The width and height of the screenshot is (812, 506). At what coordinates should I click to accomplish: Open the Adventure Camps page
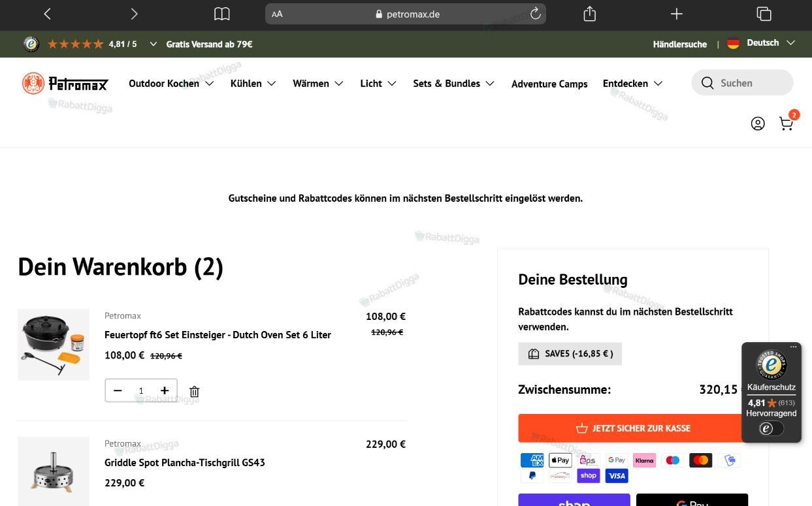click(549, 84)
